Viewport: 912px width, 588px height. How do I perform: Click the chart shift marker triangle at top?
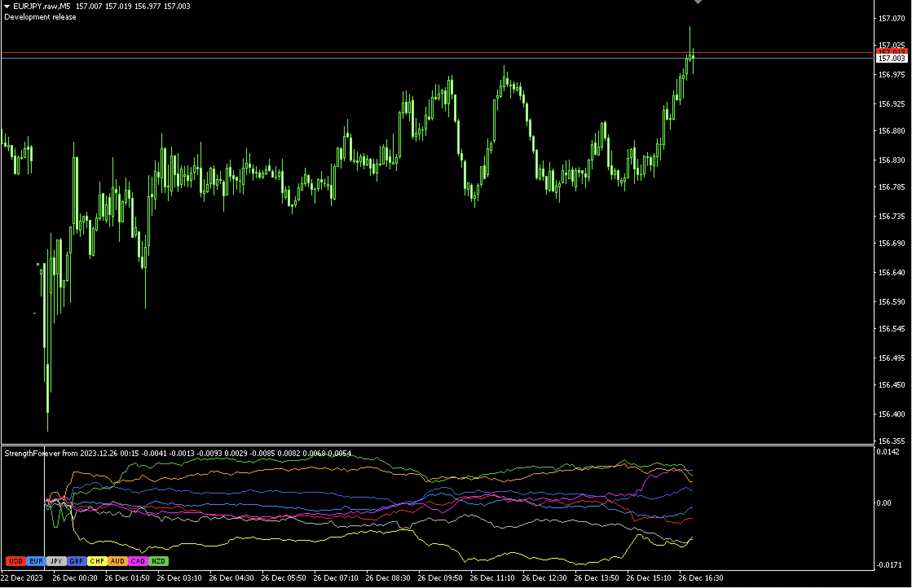coord(698,2)
